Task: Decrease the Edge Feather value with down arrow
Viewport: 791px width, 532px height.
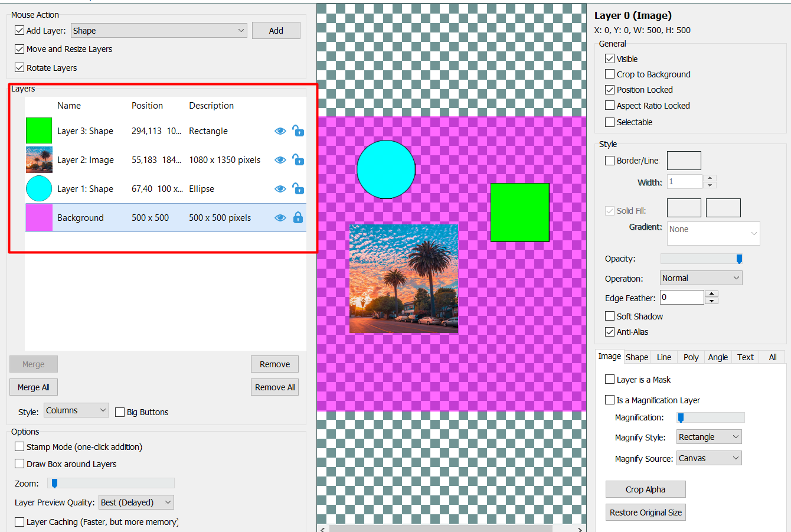Action: click(x=712, y=301)
